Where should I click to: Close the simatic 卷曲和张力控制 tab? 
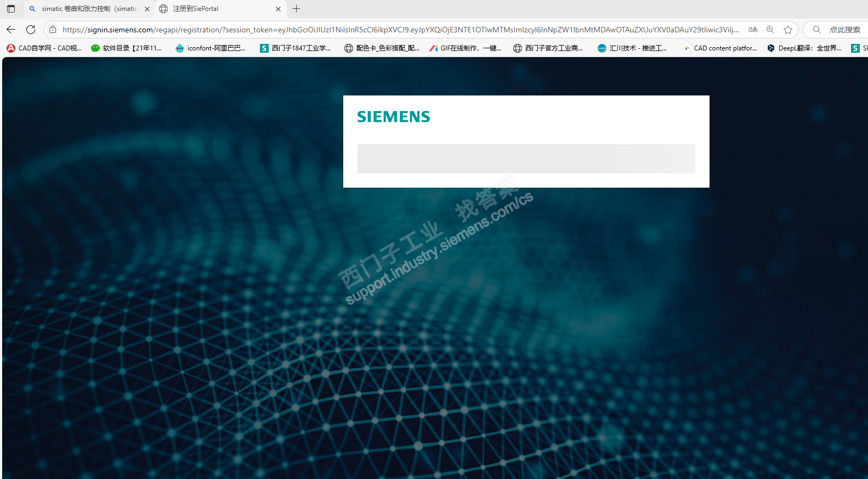(x=147, y=9)
